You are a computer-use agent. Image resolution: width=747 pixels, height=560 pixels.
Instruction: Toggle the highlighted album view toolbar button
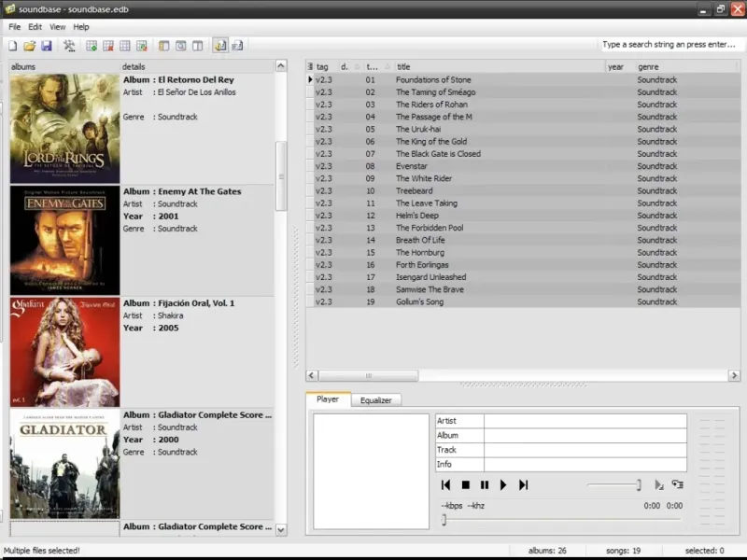[x=220, y=45]
